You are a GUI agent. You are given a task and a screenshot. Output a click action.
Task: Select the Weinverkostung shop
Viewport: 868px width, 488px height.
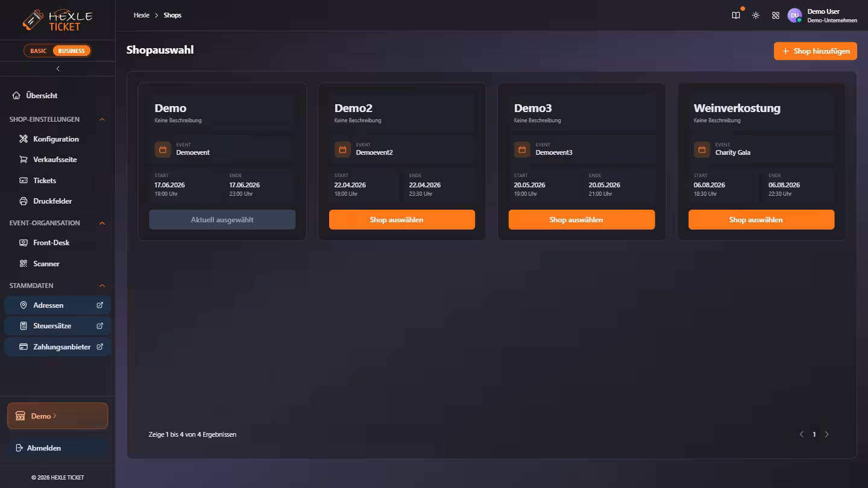click(761, 220)
